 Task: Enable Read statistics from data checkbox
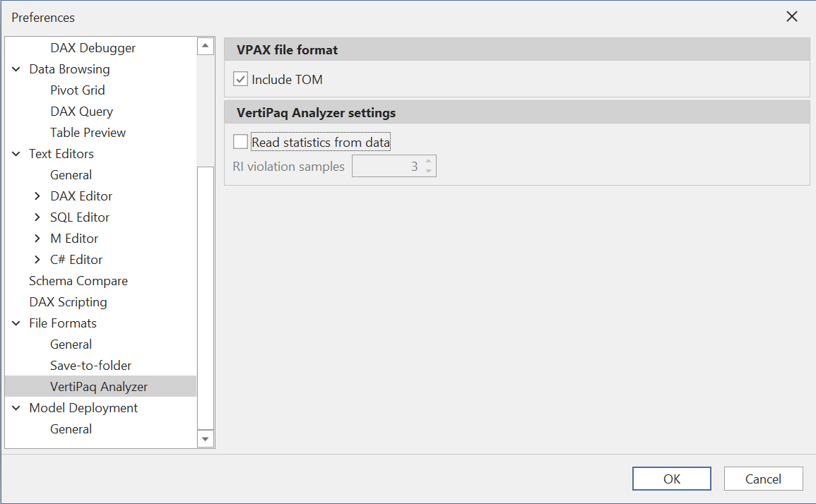240,141
